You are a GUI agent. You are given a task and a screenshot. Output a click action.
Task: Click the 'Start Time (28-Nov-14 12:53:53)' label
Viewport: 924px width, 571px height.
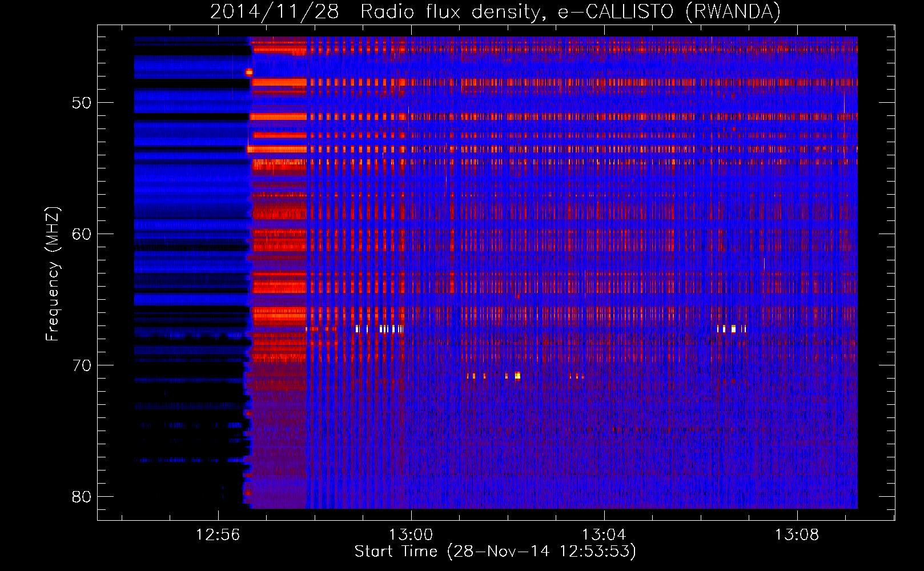pos(495,552)
